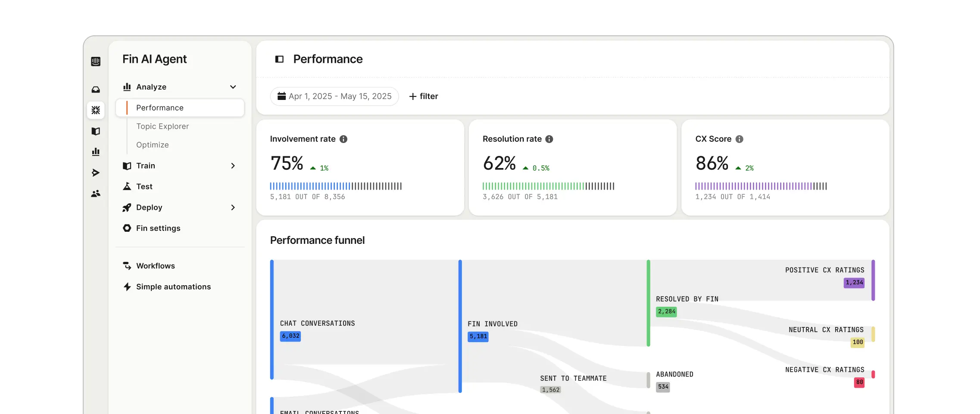Select the Fin AI Agent icon in the rail
Screen dimensions: 980x414
click(x=96, y=110)
